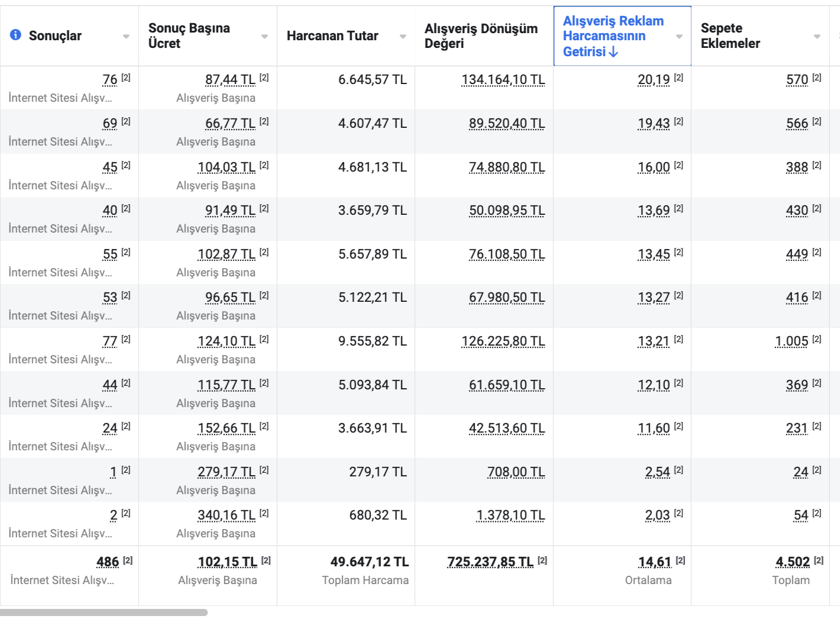
Task: Select the Harcanan Tutar column header
Action: pyautogui.click(x=332, y=36)
